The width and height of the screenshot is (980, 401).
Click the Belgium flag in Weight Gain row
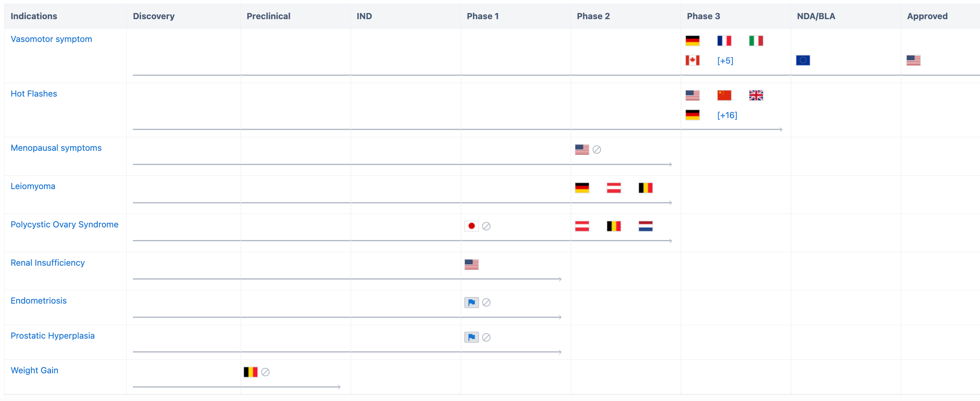click(x=250, y=372)
